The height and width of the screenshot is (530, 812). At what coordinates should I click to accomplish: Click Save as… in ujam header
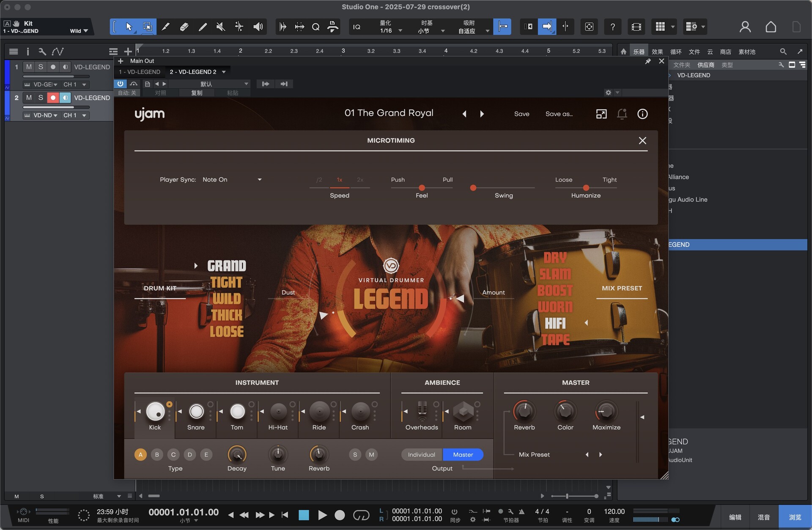coord(559,114)
